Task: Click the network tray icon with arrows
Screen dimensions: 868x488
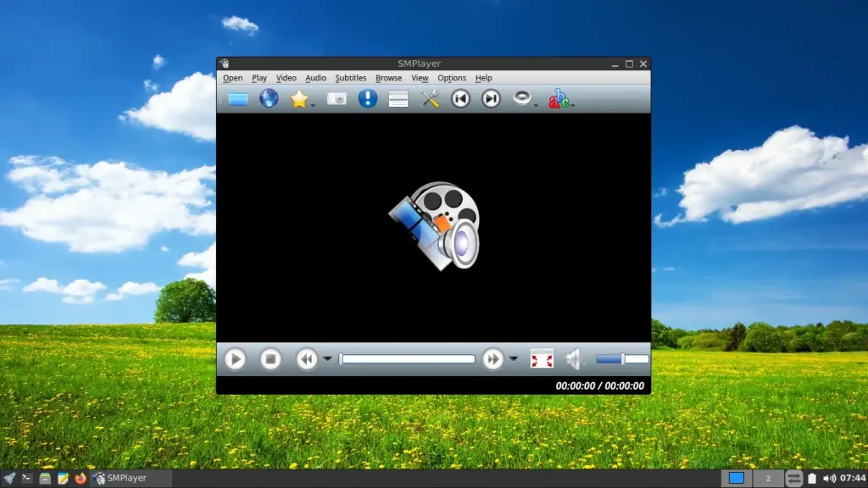Action: click(x=793, y=478)
